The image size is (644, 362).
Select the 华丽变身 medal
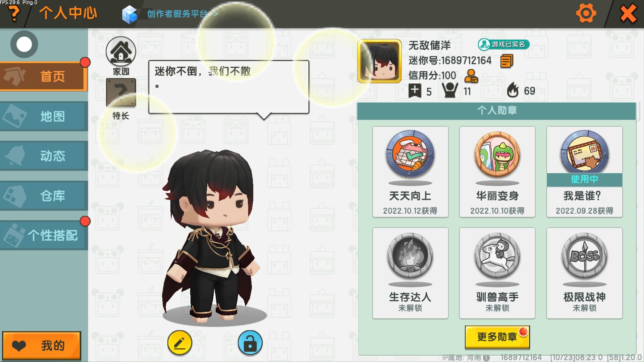pyautogui.click(x=497, y=172)
